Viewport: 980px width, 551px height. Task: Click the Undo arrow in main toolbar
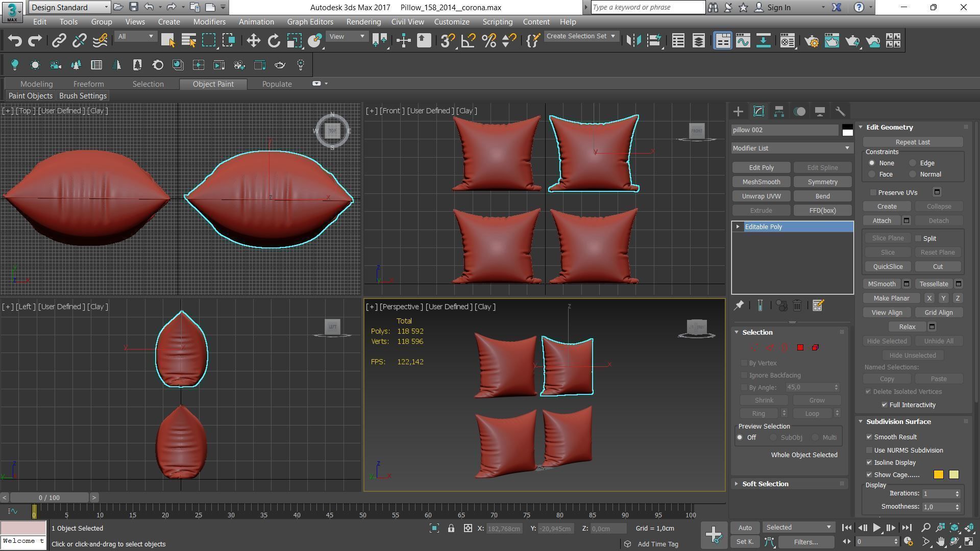coord(15,41)
